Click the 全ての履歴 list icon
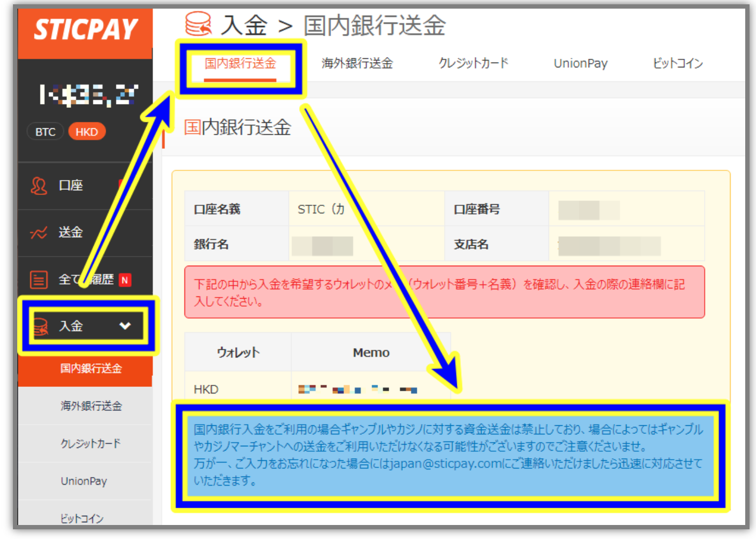 point(39,280)
